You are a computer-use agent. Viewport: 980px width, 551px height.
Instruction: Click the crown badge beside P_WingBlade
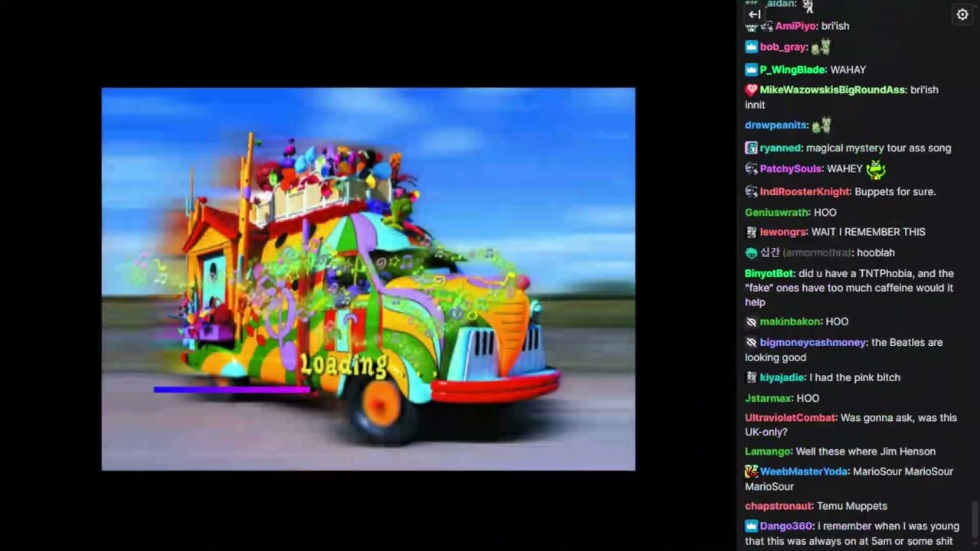751,70
